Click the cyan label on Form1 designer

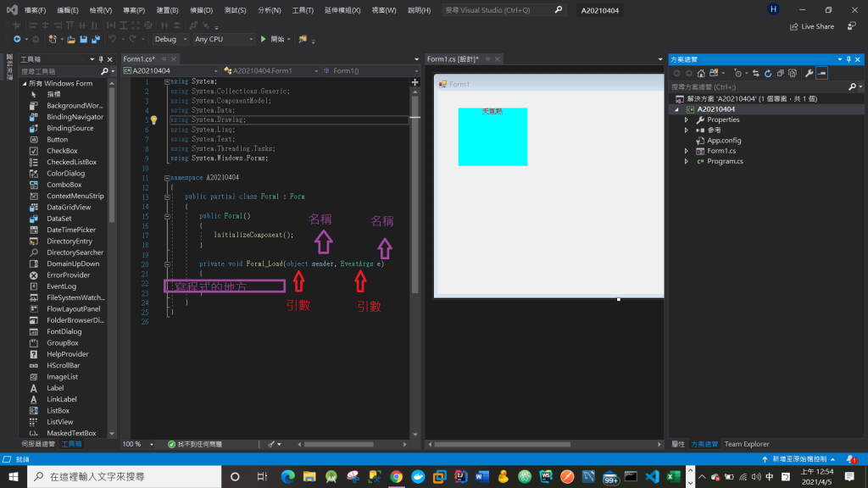492,136
